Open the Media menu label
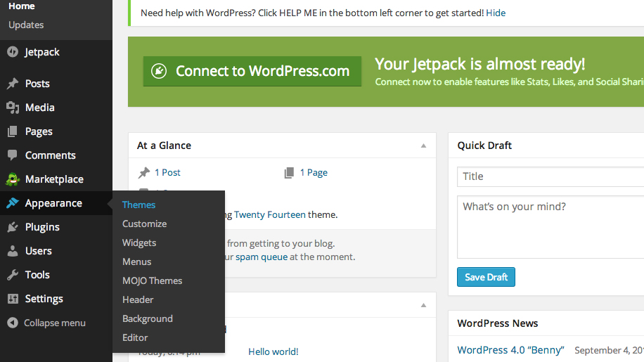The image size is (644, 362). (40, 108)
